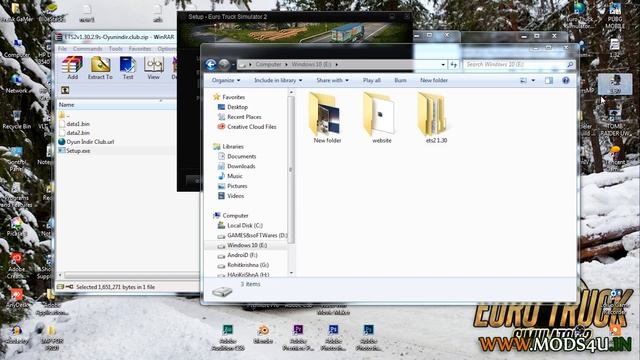The width and height of the screenshot is (640, 360).
Task: Open the address bar history dropdown
Action: coord(443,64)
